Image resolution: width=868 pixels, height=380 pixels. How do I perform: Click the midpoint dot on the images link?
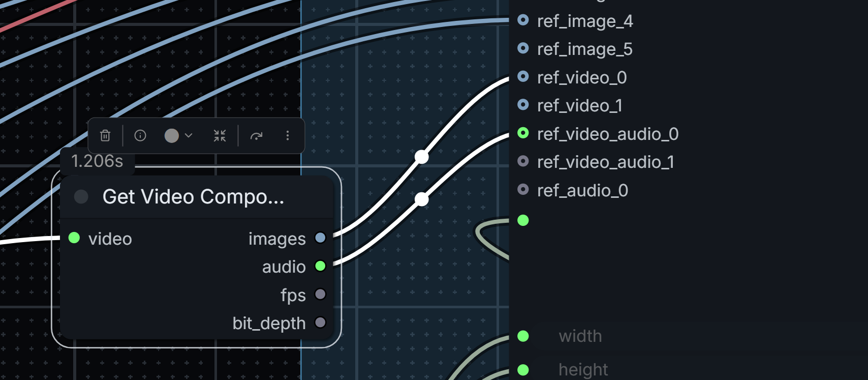tap(421, 157)
